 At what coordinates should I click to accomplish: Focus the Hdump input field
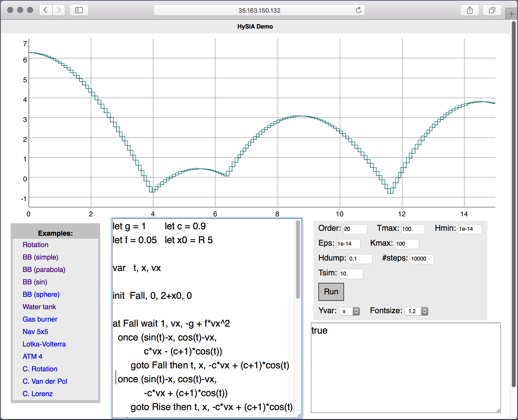point(360,259)
